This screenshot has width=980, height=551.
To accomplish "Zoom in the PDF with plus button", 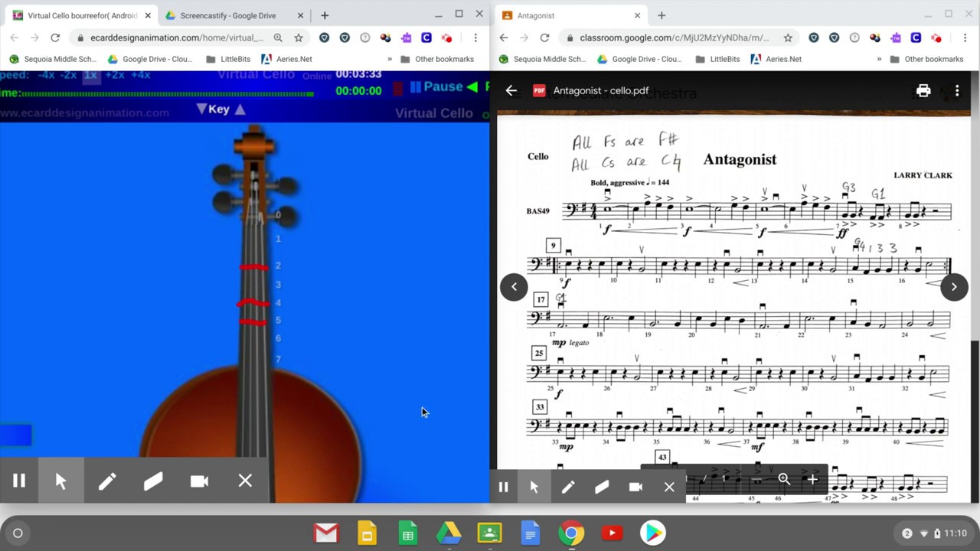I will [812, 479].
